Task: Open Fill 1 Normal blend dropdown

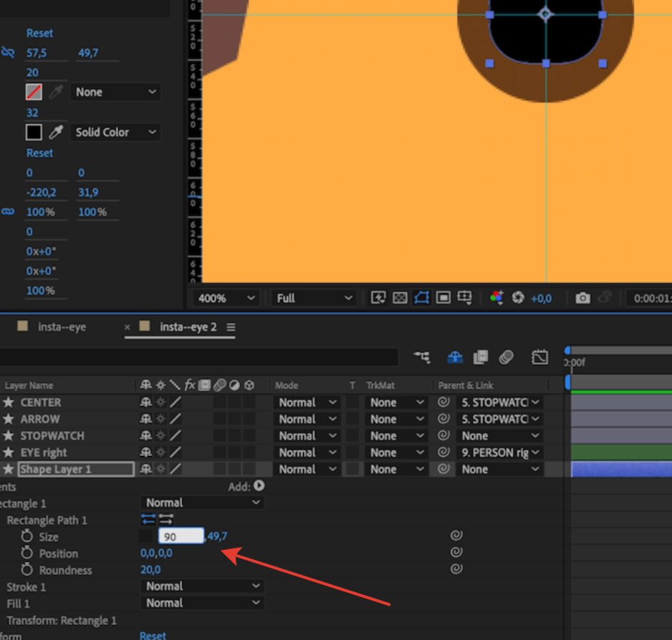Action: pyautogui.click(x=202, y=603)
